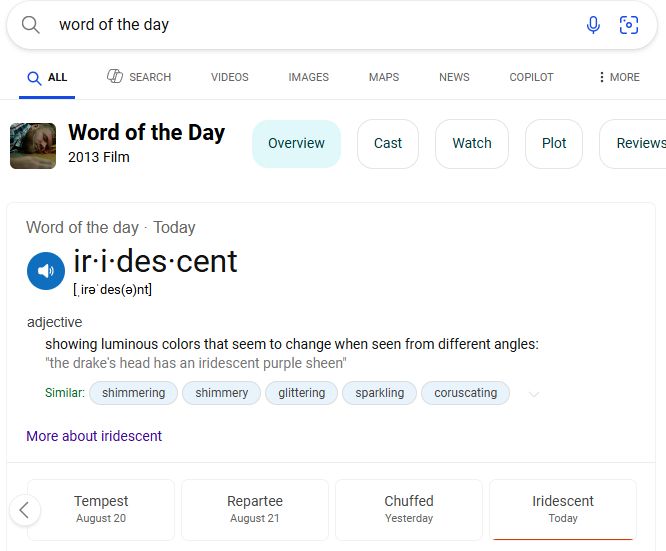The image size is (666, 551).
Task: Go to previous words with left arrow
Action: 24,510
